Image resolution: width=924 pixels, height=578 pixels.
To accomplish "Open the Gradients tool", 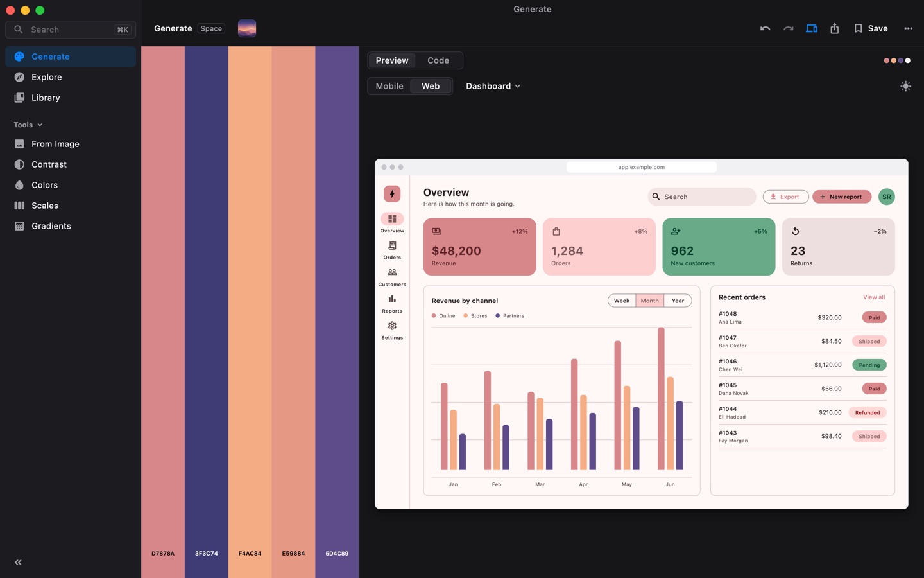I will pos(71,226).
